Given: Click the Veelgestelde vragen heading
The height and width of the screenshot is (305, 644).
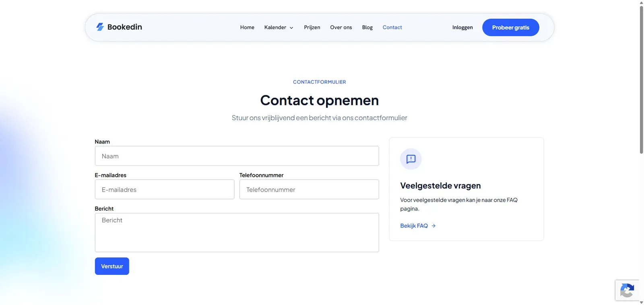Looking at the screenshot, I should (440, 186).
